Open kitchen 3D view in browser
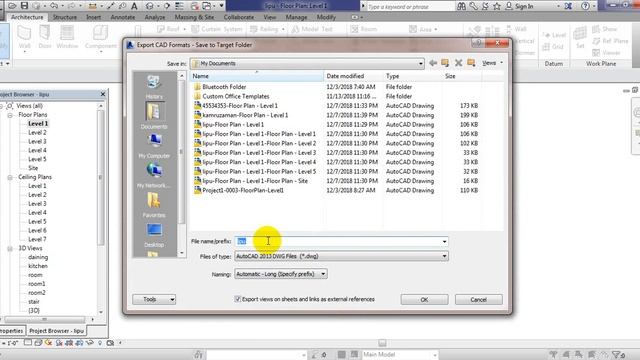The height and width of the screenshot is (360, 640). click(38, 266)
